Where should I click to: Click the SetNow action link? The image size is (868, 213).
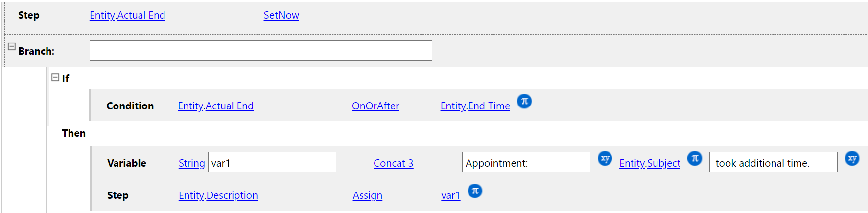pyautogui.click(x=281, y=15)
